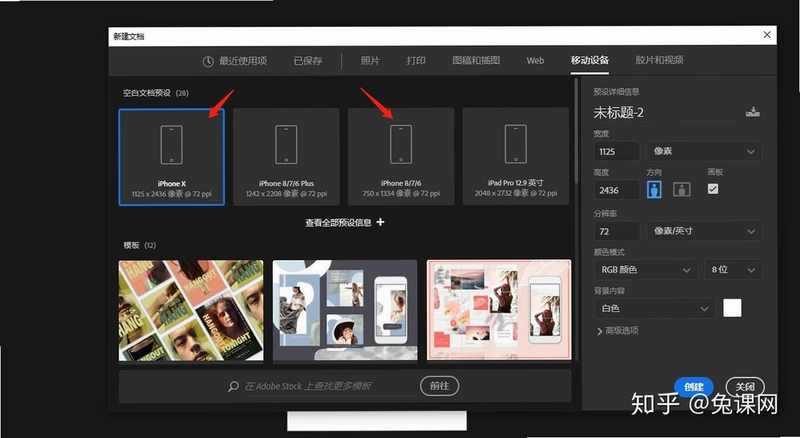Expand 高级选项 advanced options
The width and height of the screenshot is (800, 438).
point(617,331)
